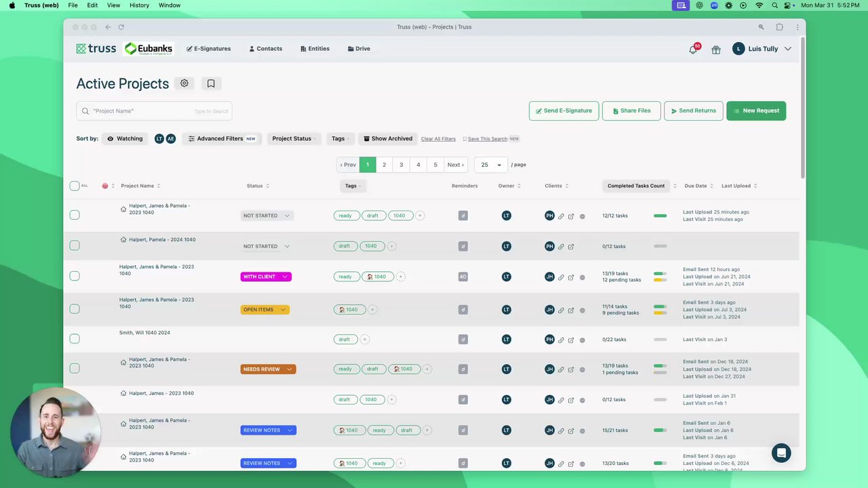This screenshot has width=868, height=488.
Task: Change the NEEDS REVIEW status dropdown
Action: [268, 369]
